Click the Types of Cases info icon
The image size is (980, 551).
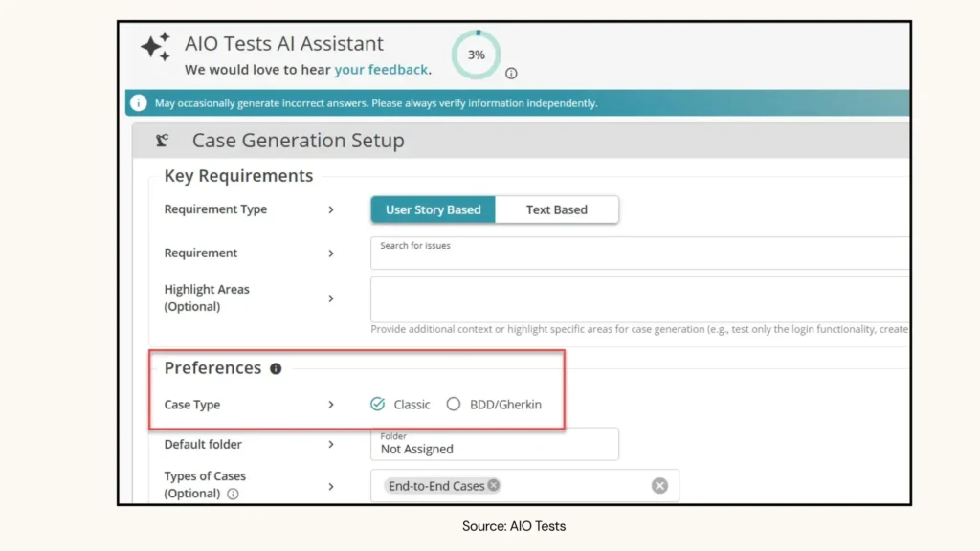233,496
